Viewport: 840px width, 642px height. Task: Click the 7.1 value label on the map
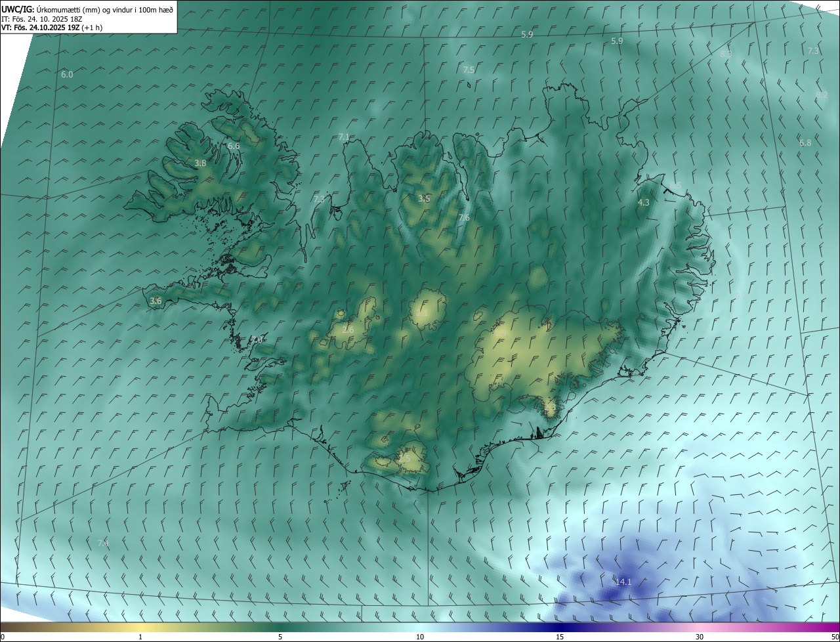pyautogui.click(x=344, y=137)
